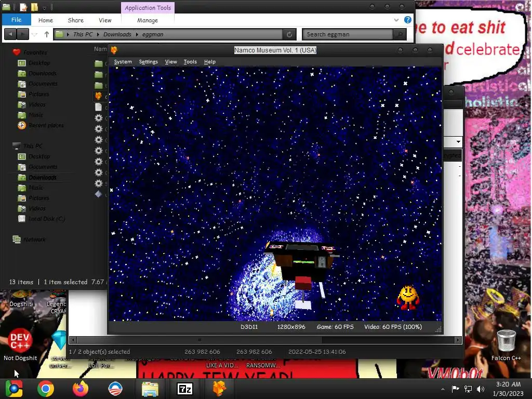
Task: Go up one folder level with the Up arrow
Action: coord(47,34)
